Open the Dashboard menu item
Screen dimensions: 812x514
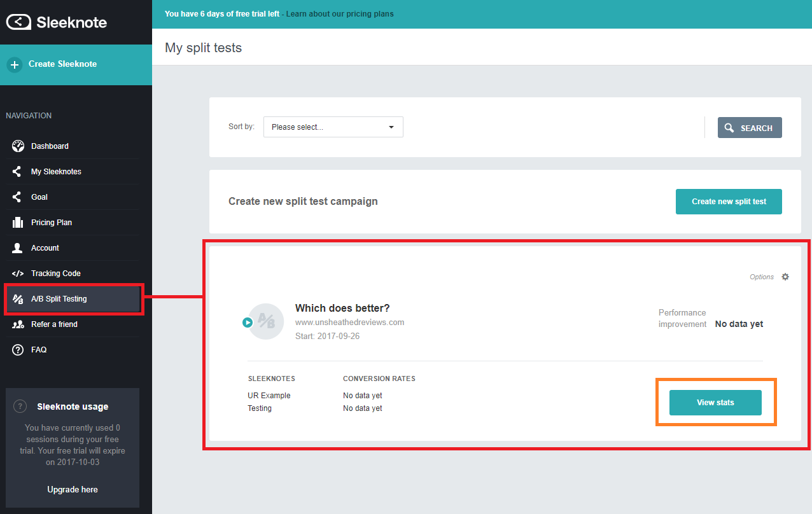(x=72, y=146)
